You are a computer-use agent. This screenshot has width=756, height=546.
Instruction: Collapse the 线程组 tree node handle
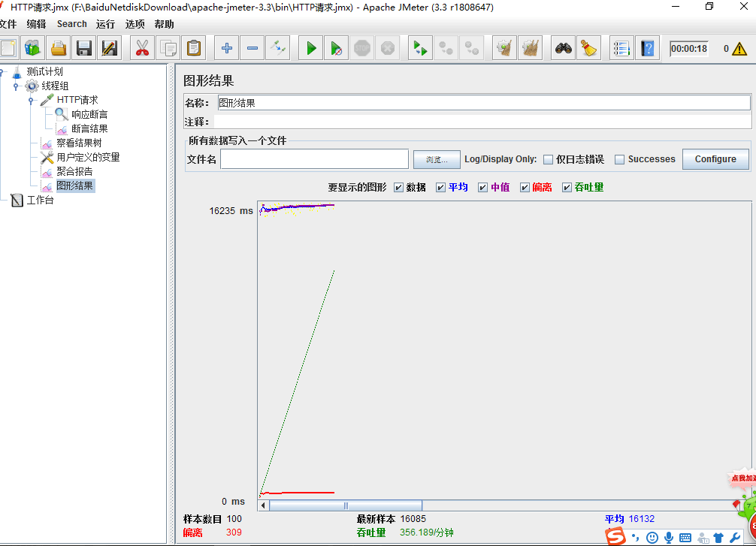click(x=16, y=86)
